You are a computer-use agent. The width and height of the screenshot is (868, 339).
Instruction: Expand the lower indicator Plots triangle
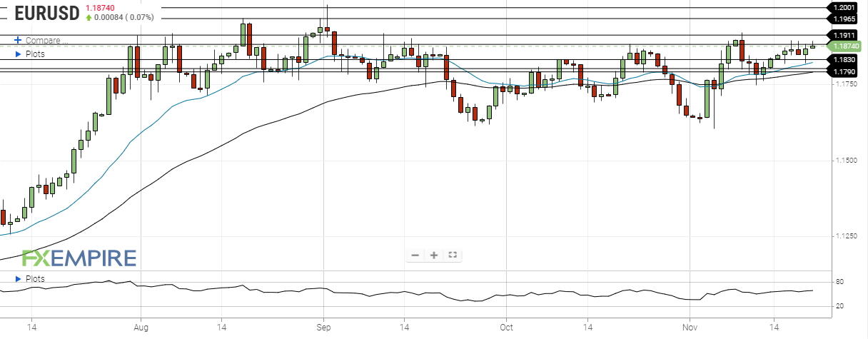[17, 278]
